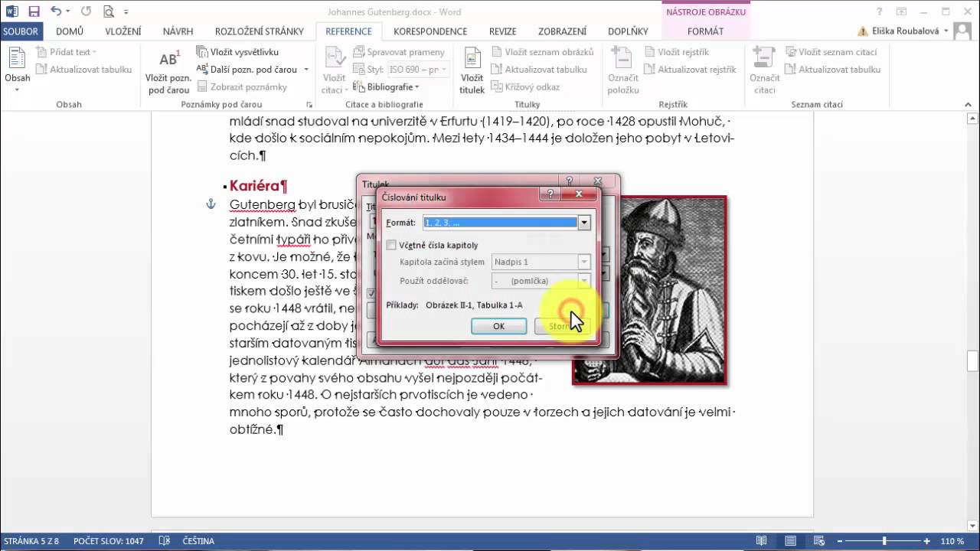Click the word count in status bar
Screen dimensions: 980x551
109,541
